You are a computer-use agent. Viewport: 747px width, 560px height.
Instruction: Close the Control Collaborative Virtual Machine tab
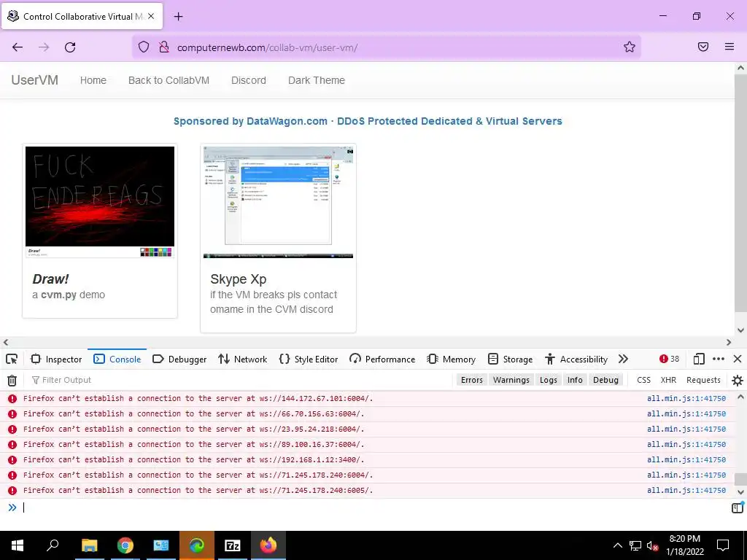(151, 16)
